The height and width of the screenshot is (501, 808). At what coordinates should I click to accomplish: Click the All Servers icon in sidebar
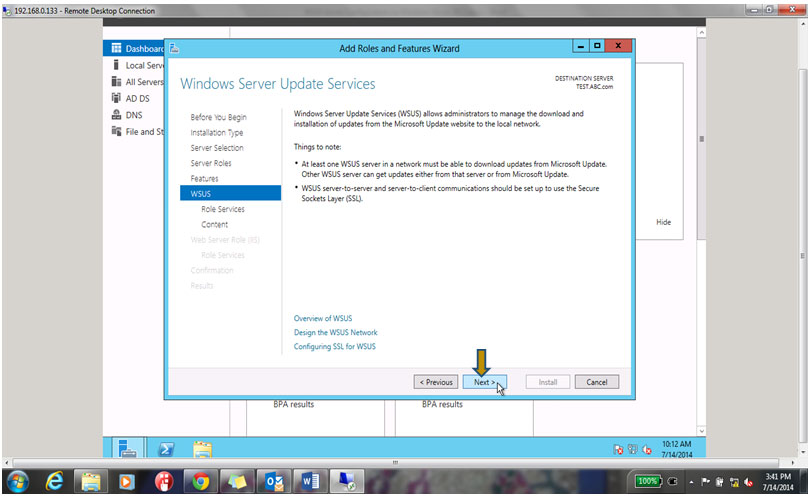pos(116,81)
